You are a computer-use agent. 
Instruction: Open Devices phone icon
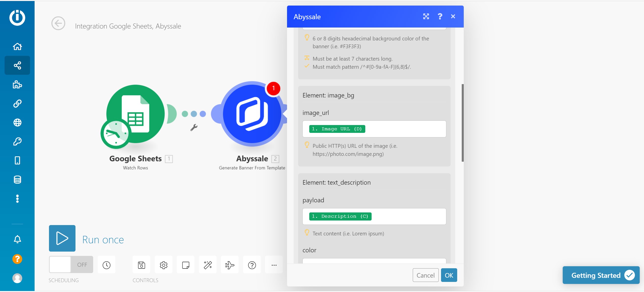(x=17, y=160)
